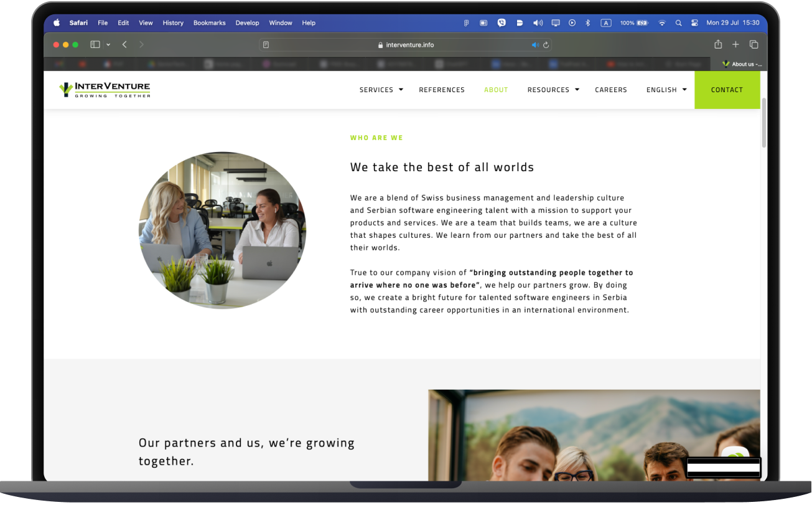Screen dimensions: 812x510
Task: Toggle the Wi-Fi menu bar icon
Action: coord(662,23)
